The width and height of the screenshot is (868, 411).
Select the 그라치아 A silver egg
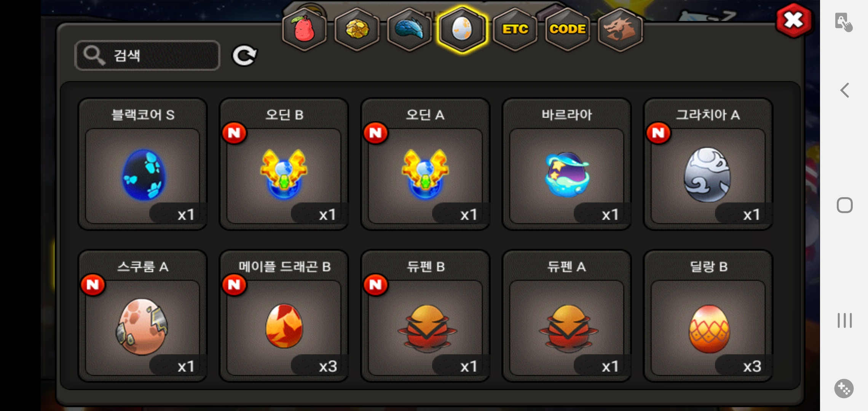point(708,164)
